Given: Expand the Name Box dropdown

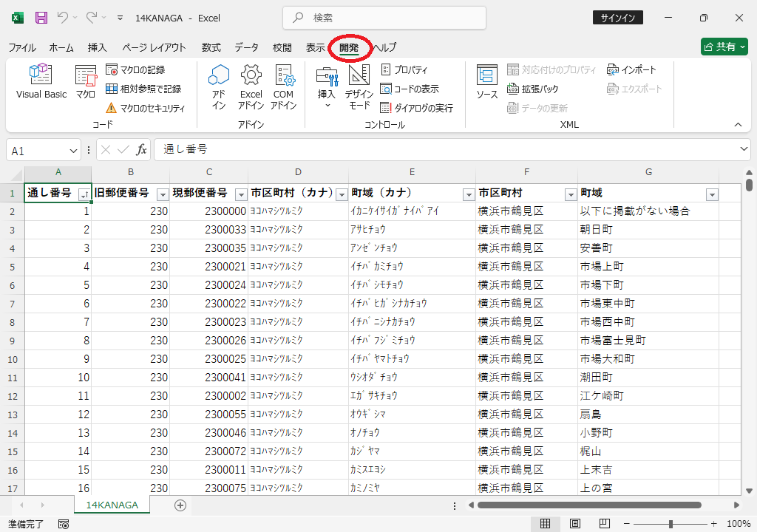Looking at the screenshot, I should [x=73, y=151].
